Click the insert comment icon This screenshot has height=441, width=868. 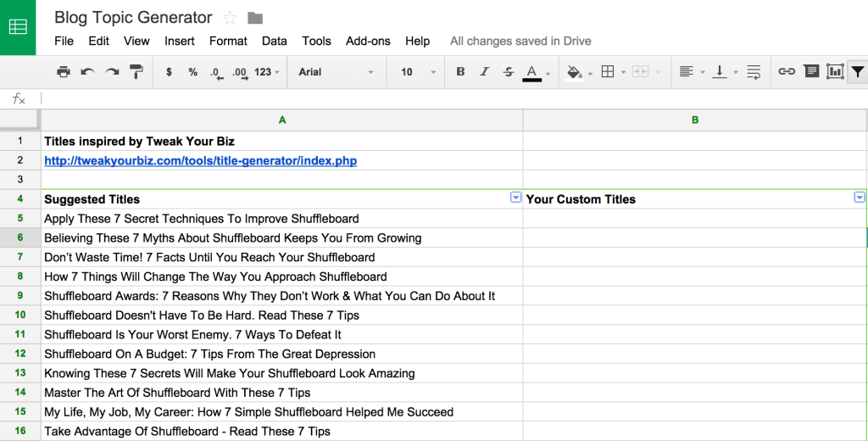pyautogui.click(x=811, y=71)
